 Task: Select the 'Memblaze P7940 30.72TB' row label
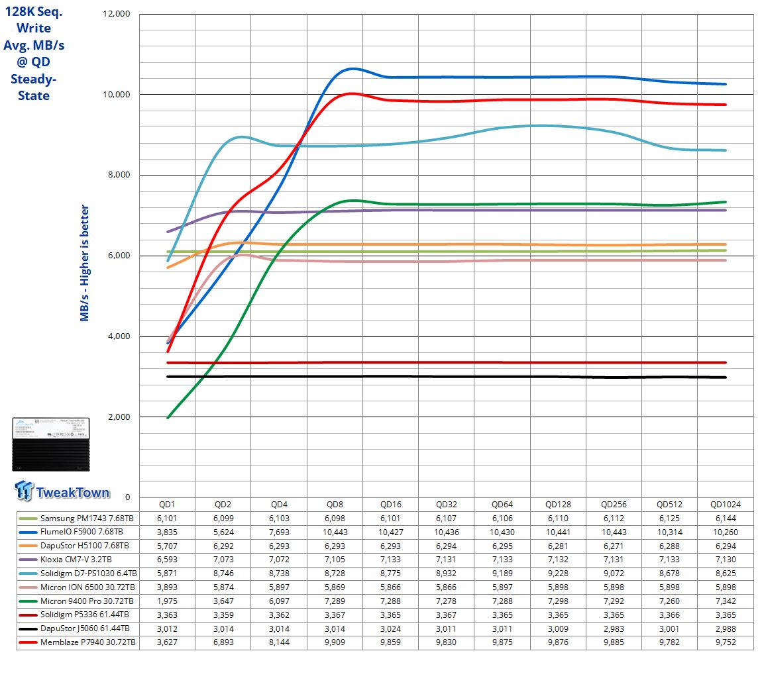tap(87, 642)
